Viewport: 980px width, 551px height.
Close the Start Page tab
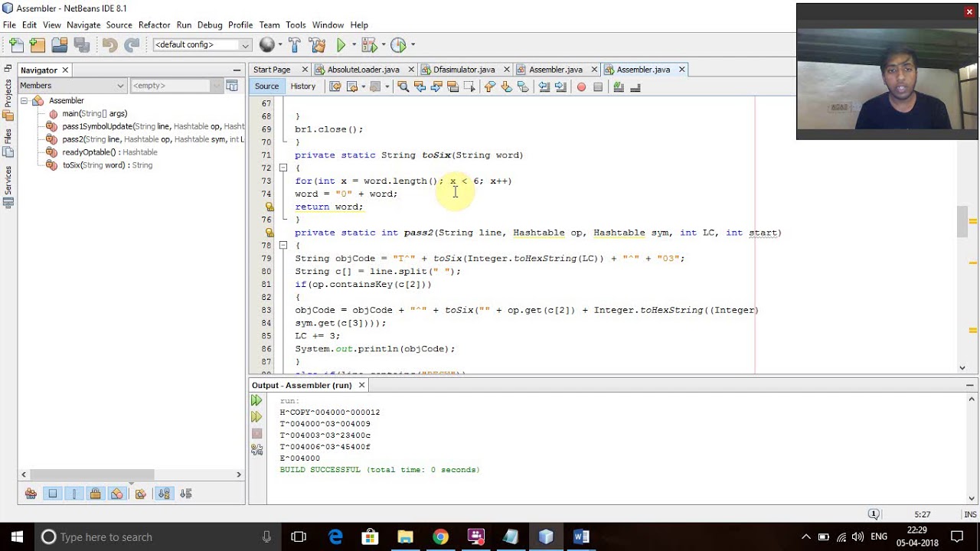305,70
